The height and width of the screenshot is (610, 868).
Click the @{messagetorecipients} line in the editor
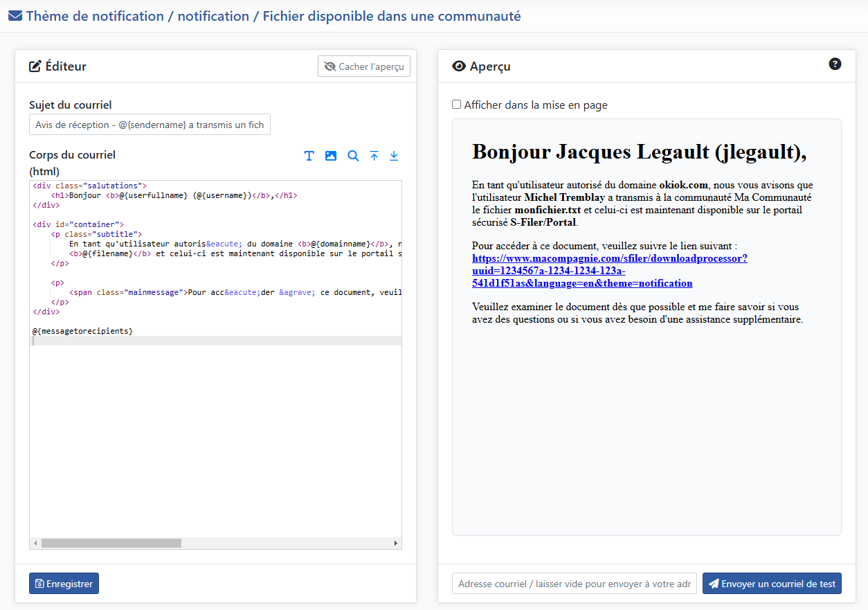[x=82, y=331]
